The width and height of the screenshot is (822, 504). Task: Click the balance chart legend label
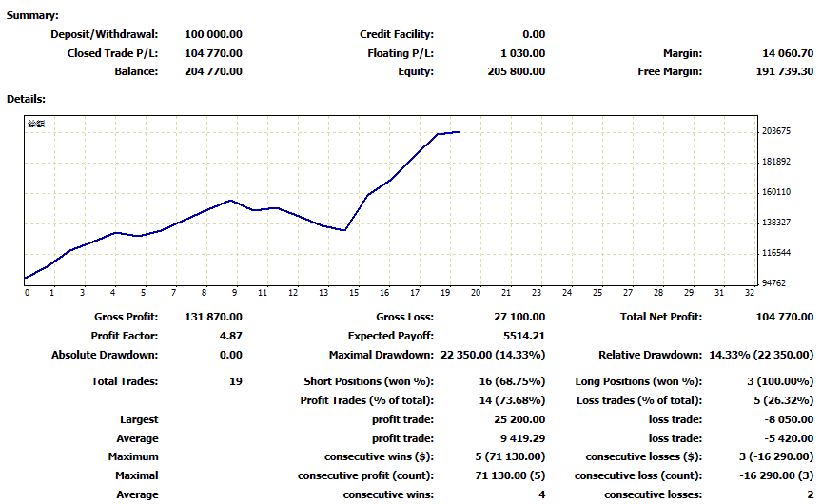[x=36, y=124]
